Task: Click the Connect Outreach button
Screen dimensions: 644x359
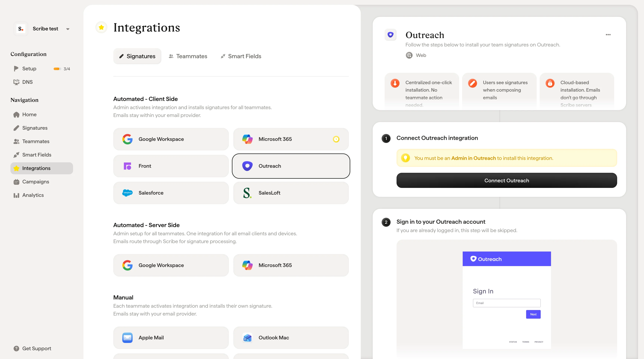Action: coord(506,180)
